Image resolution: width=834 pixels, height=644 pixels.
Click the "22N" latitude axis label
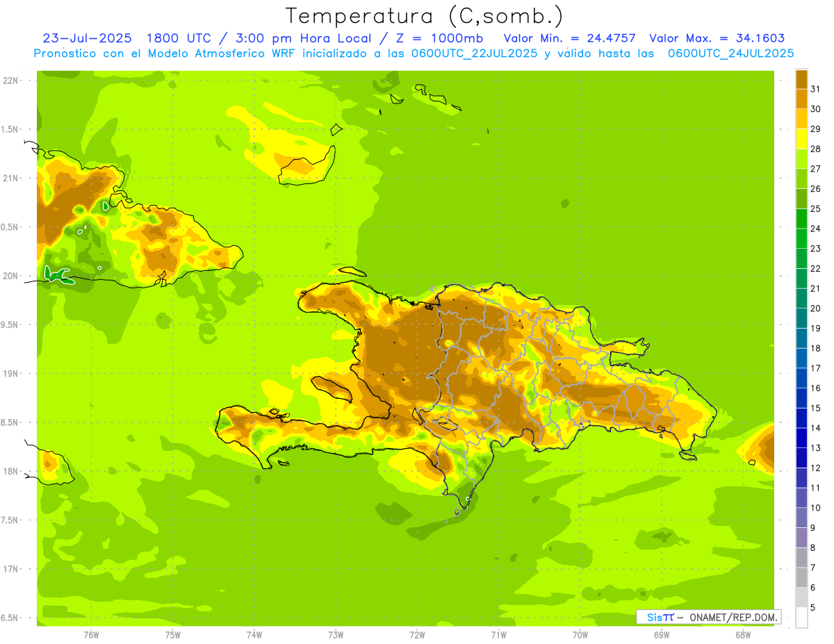click(10, 80)
